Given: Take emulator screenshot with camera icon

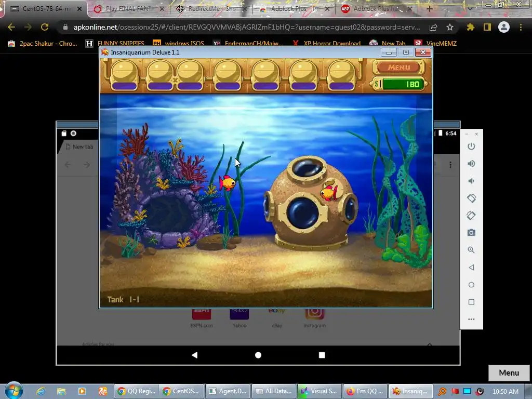Looking at the screenshot, I should [471, 233].
